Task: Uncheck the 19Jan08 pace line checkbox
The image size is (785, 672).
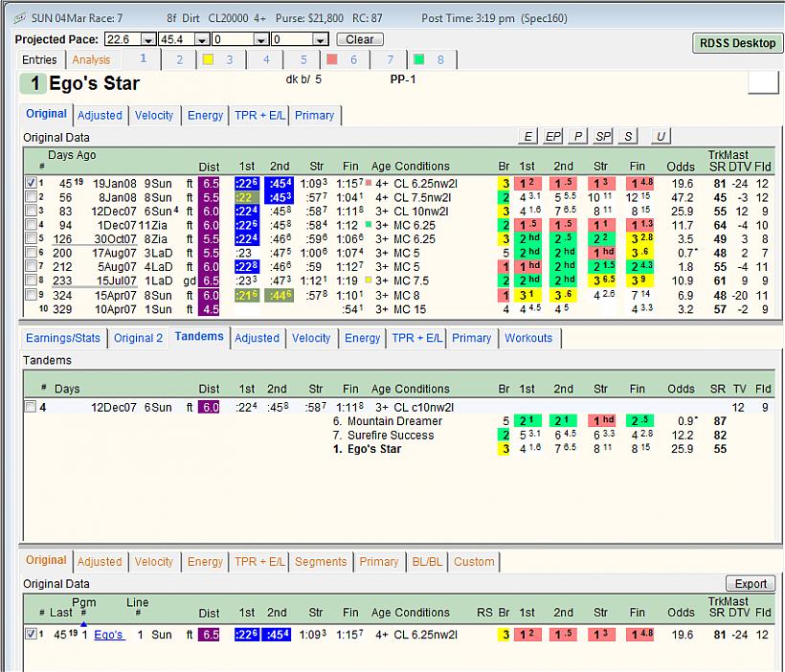Action: [31, 183]
